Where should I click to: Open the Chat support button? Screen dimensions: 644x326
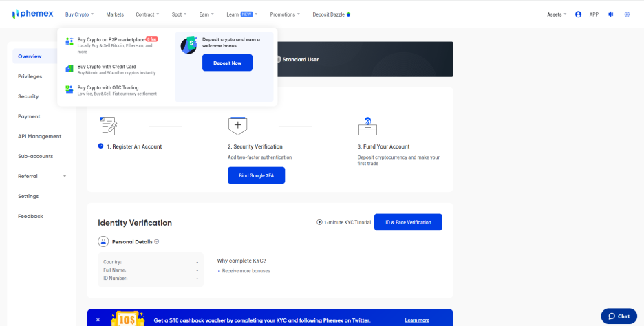click(x=619, y=316)
